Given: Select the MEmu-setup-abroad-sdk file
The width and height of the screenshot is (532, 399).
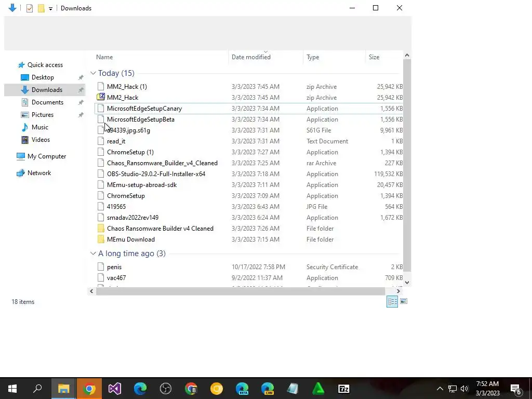Looking at the screenshot, I should [249, 185].
